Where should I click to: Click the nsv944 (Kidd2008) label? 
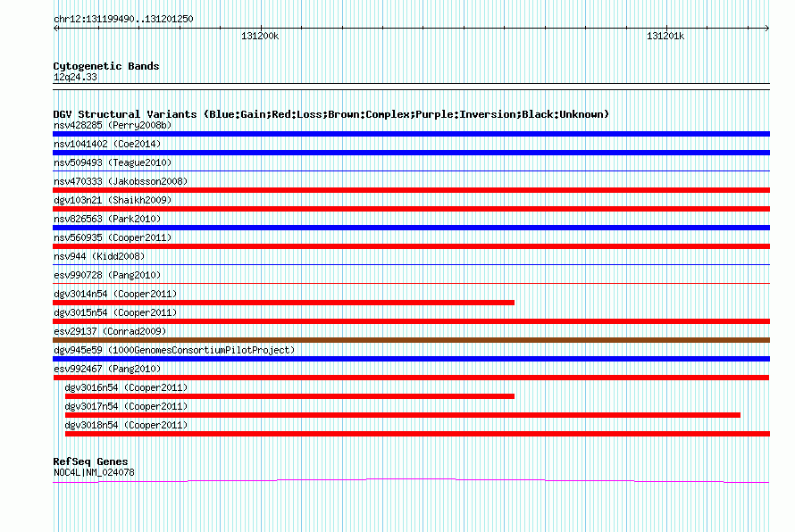pos(99,256)
